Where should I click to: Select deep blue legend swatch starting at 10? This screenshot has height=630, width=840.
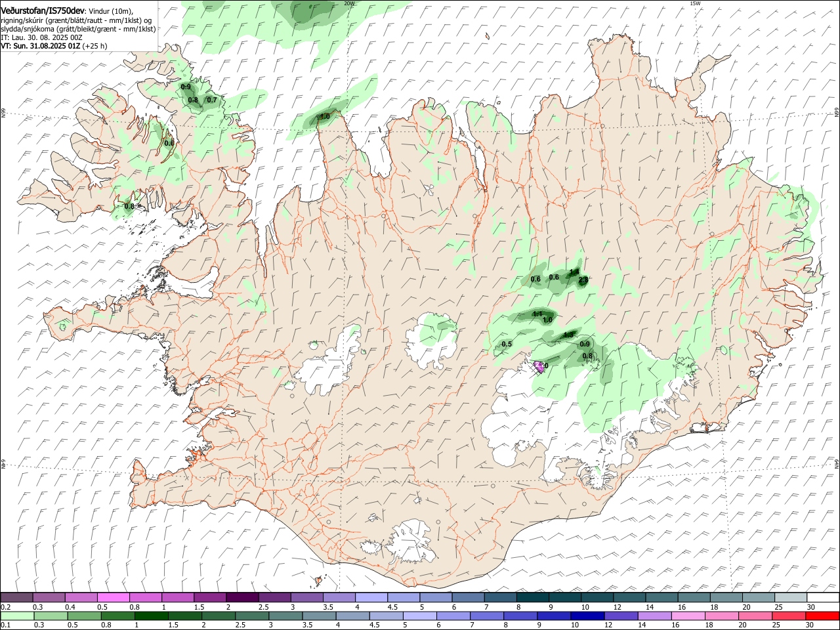pos(587,616)
